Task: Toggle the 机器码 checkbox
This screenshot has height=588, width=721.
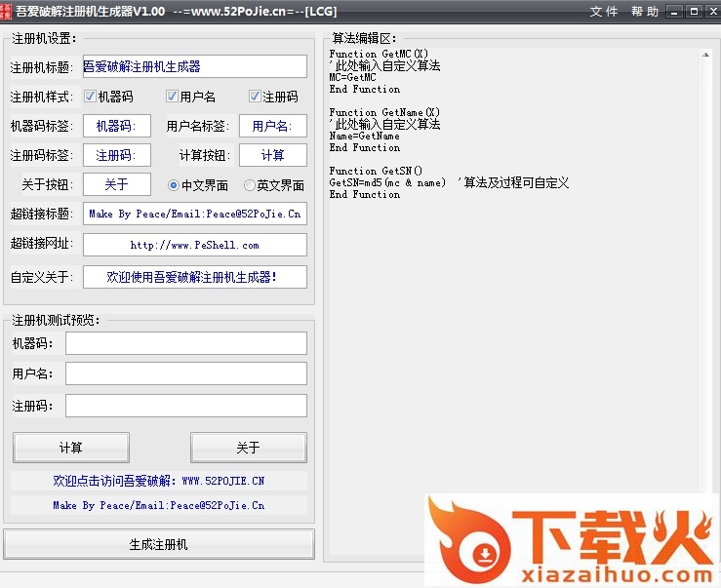Action: pos(90,97)
